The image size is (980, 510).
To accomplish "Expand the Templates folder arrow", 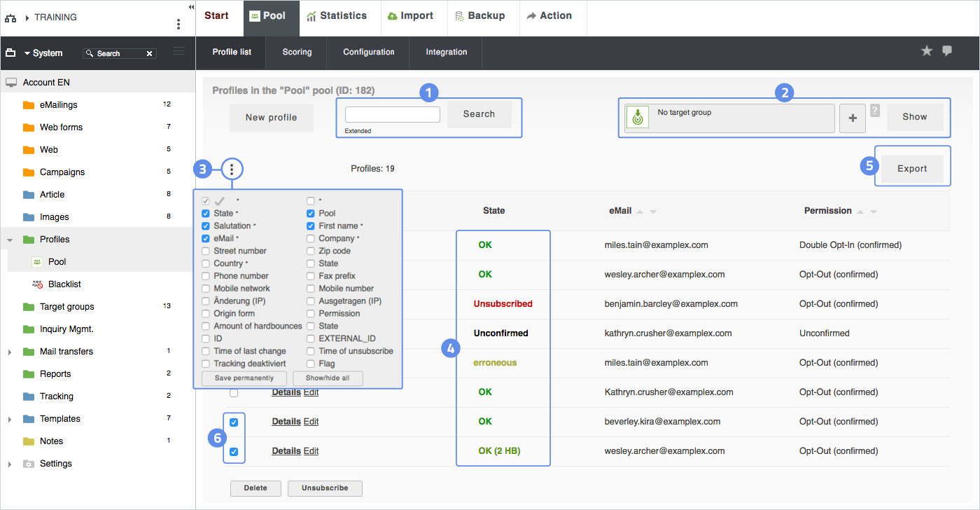I will 10,419.
